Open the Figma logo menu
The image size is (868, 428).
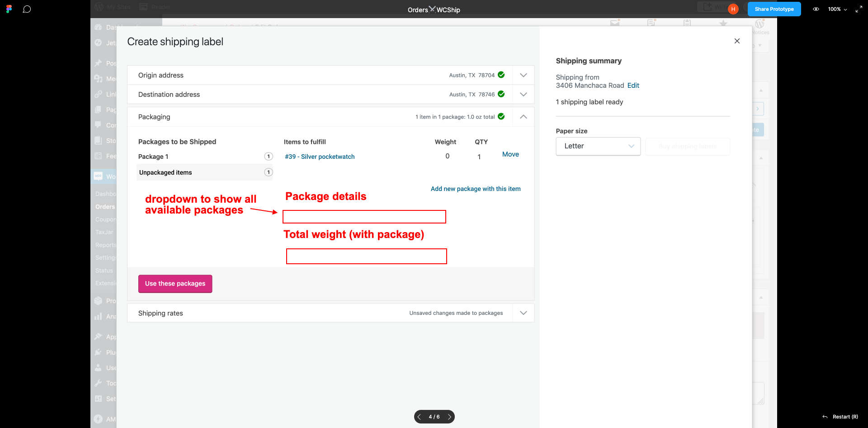click(9, 9)
